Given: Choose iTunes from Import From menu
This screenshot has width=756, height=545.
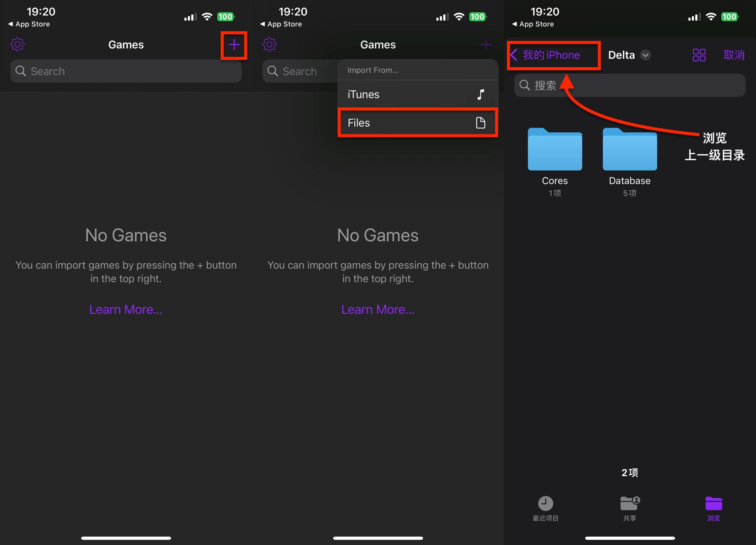Looking at the screenshot, I should [417, 94].
